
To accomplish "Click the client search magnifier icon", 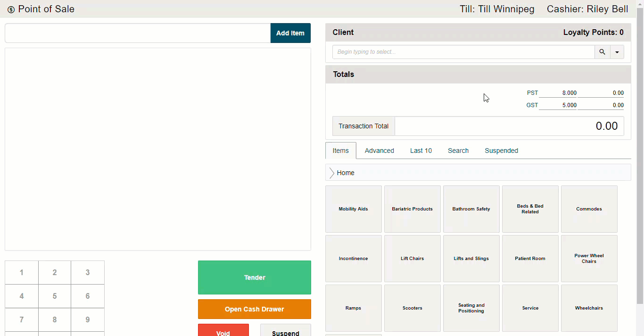I will point(602,52).
